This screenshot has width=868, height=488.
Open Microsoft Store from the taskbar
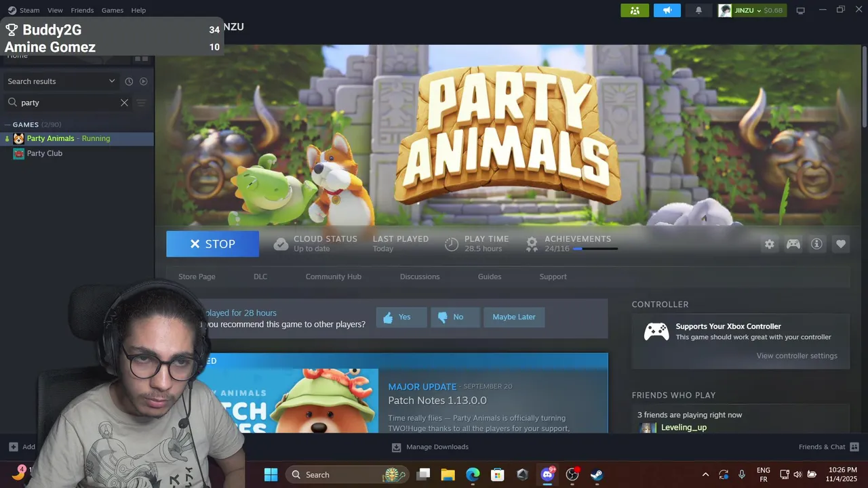(x=498, y=474)
